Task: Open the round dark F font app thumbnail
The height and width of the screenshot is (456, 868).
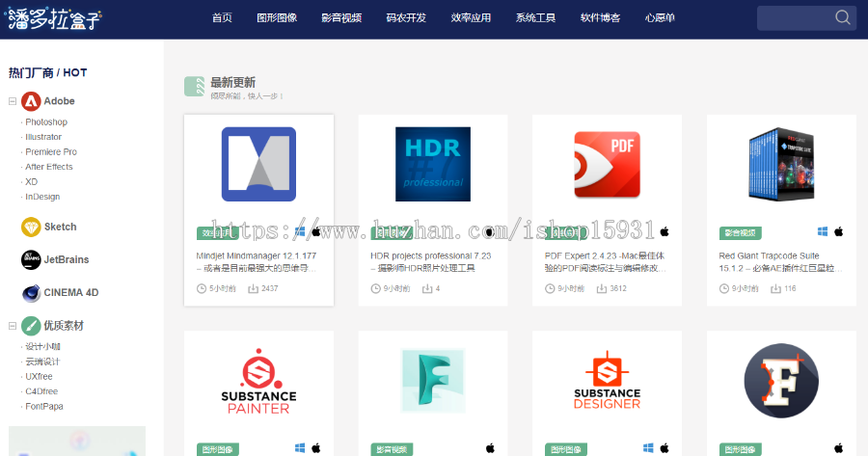Action: pyautogui.click(x=781, y=381)
